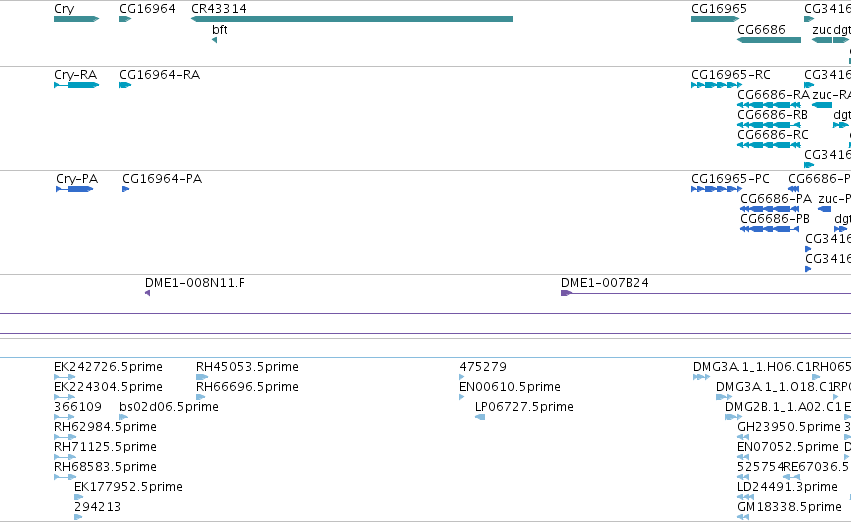The image size is (851, 522).
Task: Click the Cry-RA transcript glyph
Action: click(77, 85)
